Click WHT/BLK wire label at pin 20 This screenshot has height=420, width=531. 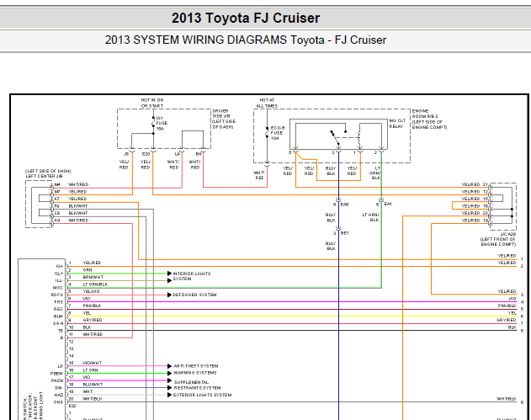pyautogui.click(x=92, y=399)
